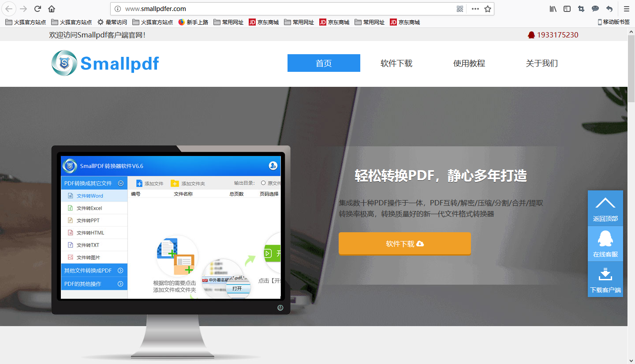Click the 添加文件 plus icon
635x364 pixels.
139,183
